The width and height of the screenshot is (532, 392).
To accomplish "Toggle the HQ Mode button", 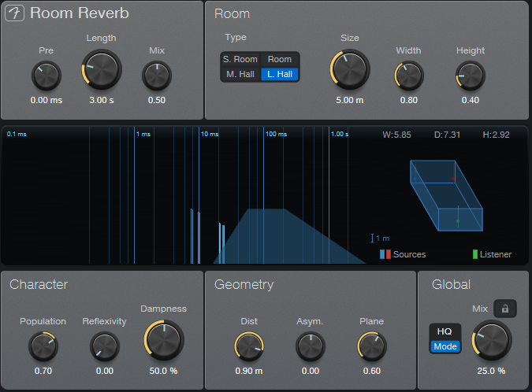I will coord(445,338).
